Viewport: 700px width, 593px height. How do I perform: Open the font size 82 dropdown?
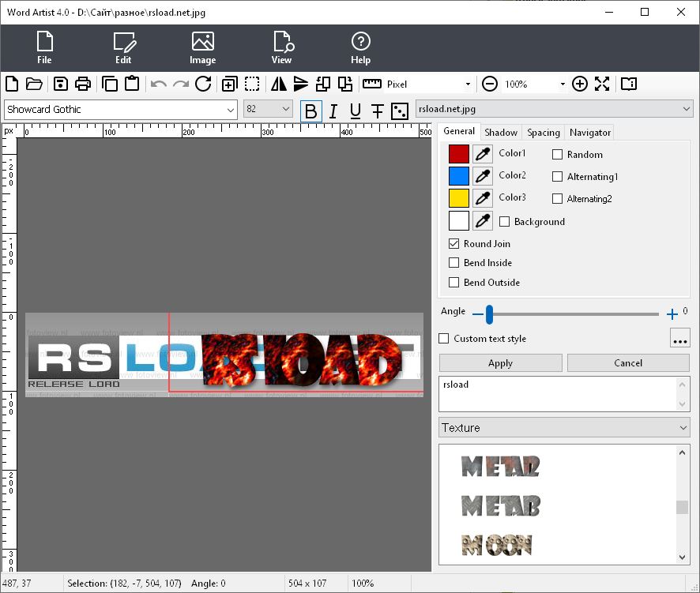268,109
